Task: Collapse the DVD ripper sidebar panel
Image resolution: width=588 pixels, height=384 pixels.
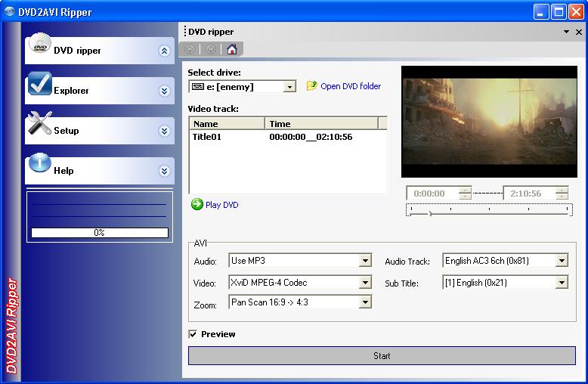Action: [x=164, y=51]
